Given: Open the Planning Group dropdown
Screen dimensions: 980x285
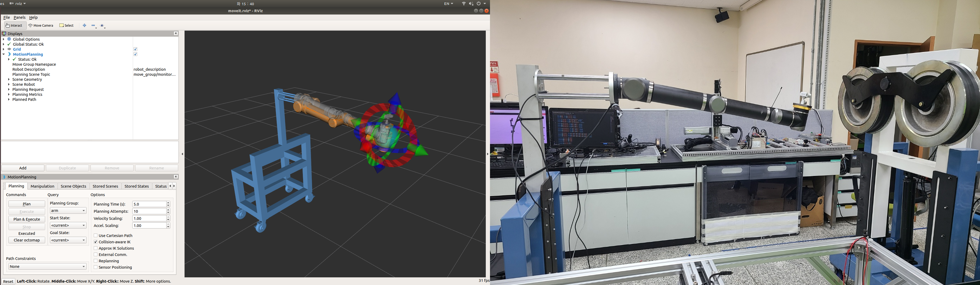Looking at the screenshot, I should (68, 210).
